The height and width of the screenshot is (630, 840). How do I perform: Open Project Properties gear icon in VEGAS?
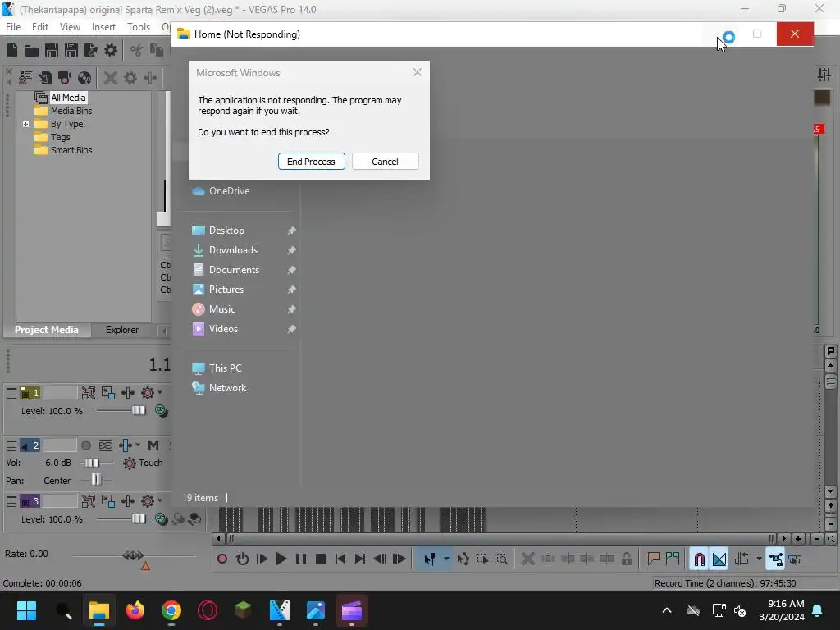click(x=111, y=50)
